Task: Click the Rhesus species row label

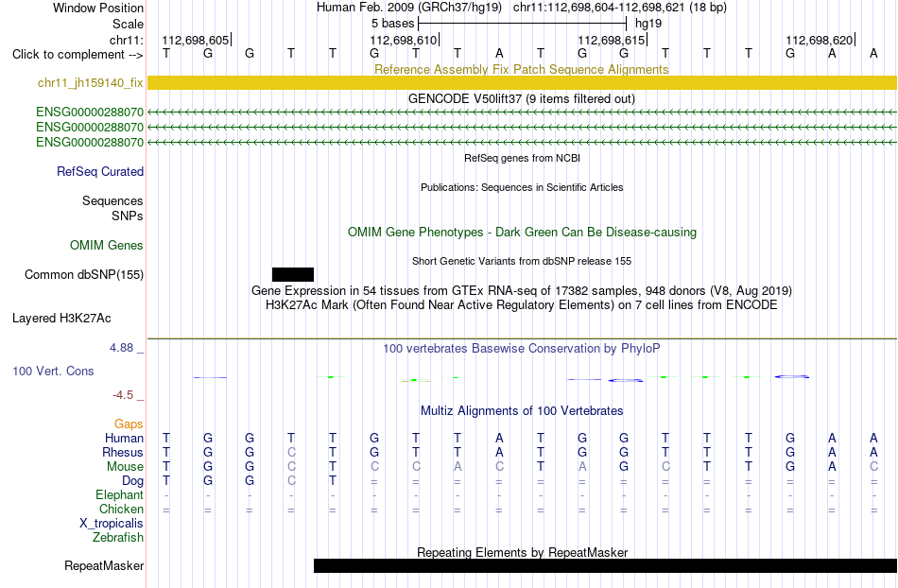Action: pyautogui.click(x=123, y=452)
